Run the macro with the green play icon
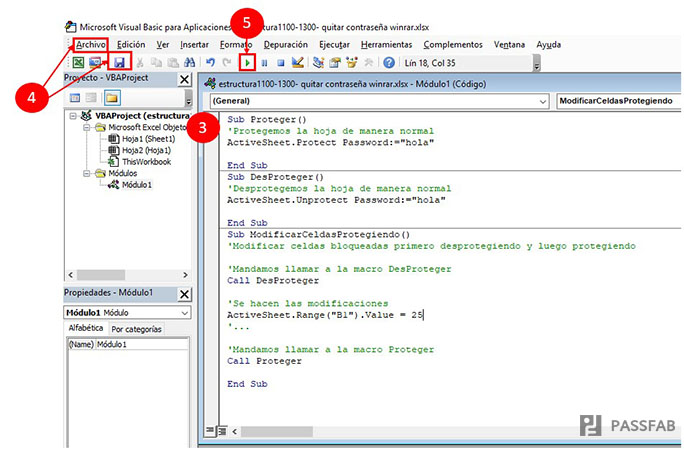 tap(247, 63)
